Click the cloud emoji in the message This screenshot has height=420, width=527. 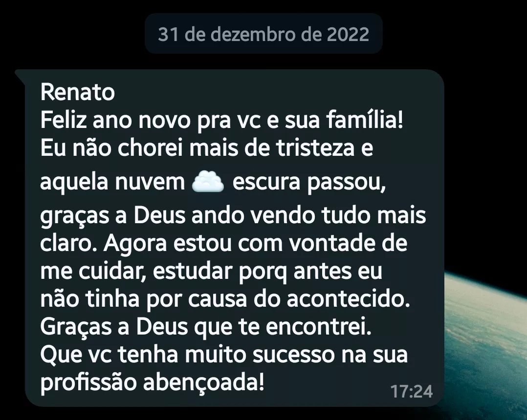coord(207,181)
